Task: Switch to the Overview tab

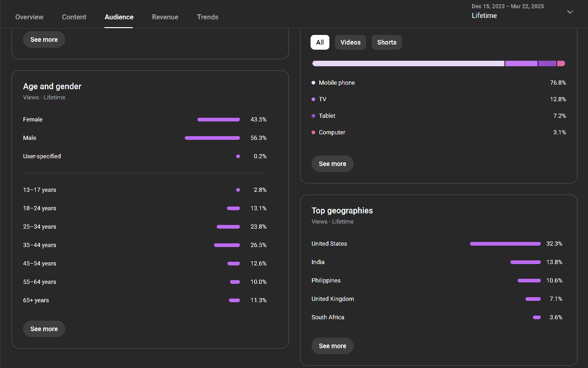Action: (29, 17)
